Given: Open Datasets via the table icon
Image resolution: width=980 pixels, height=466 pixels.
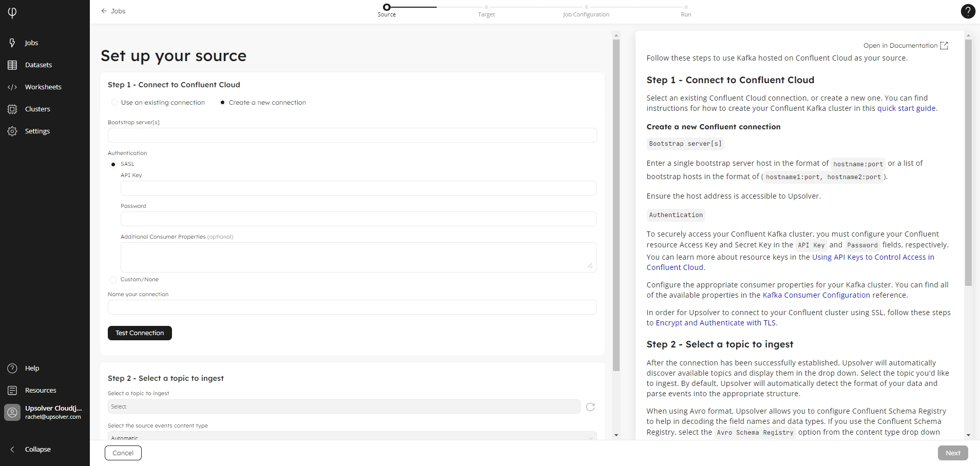Looking at the screenshot, I should (12, 65).
